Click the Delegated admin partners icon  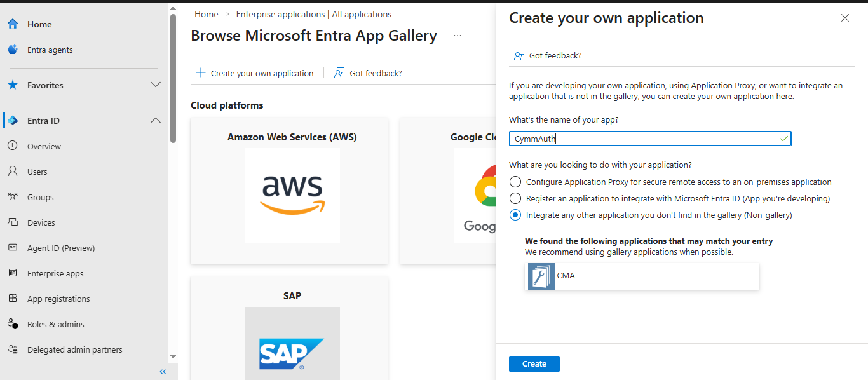click(x=13, y=349)
